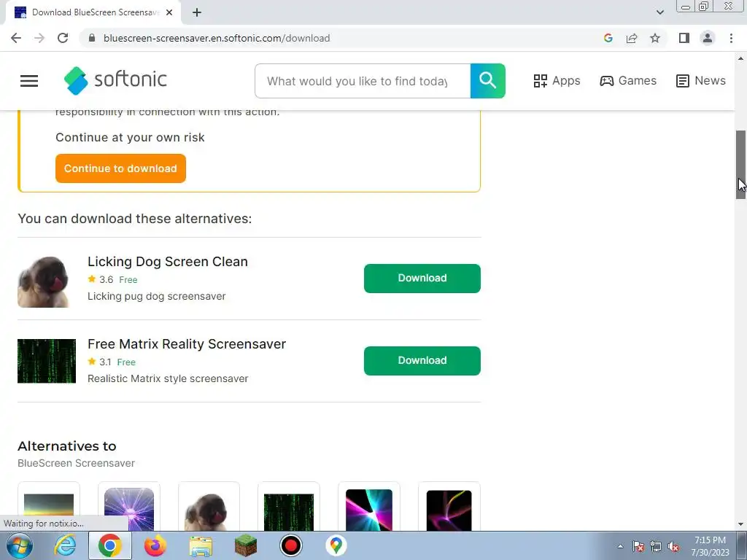Close the Download BlueScreen Screensaver tab
Screen dimensions: 747x560
point(169,12)
